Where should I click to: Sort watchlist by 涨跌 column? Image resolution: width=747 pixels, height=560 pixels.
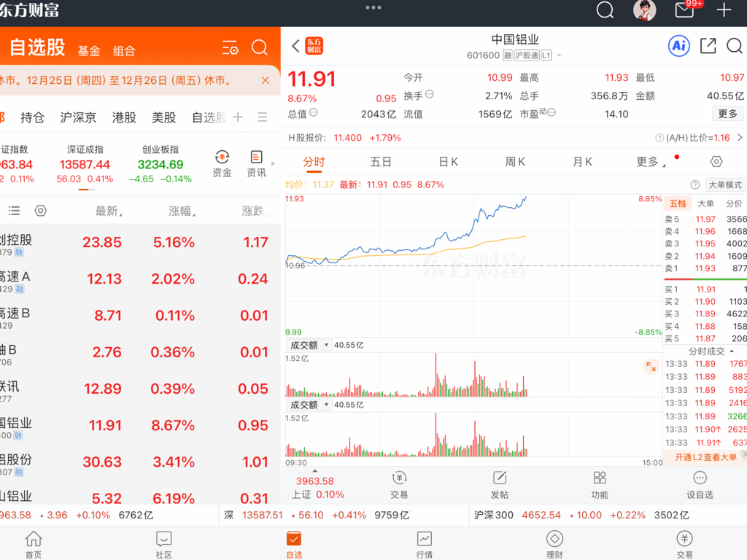point(255,211)
